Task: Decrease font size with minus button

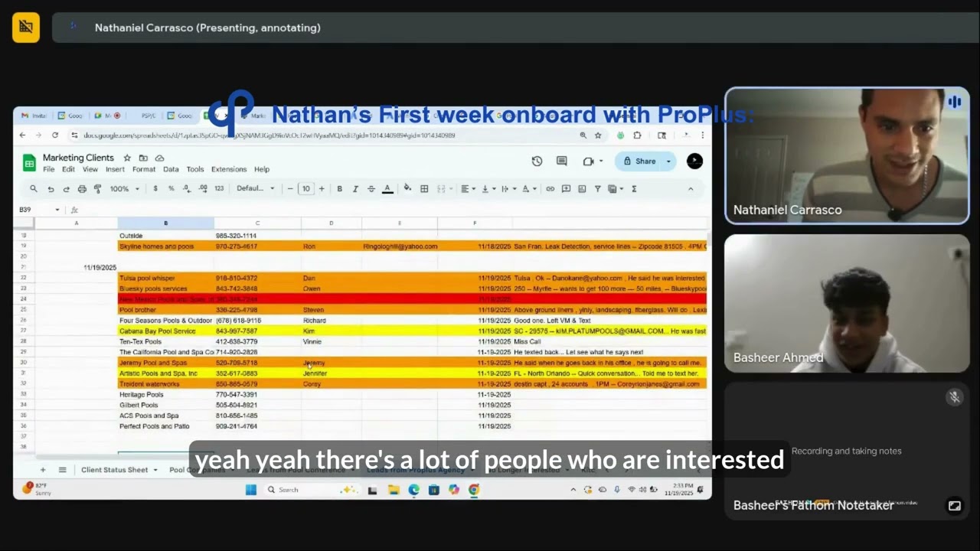Action: click(290, 189)
